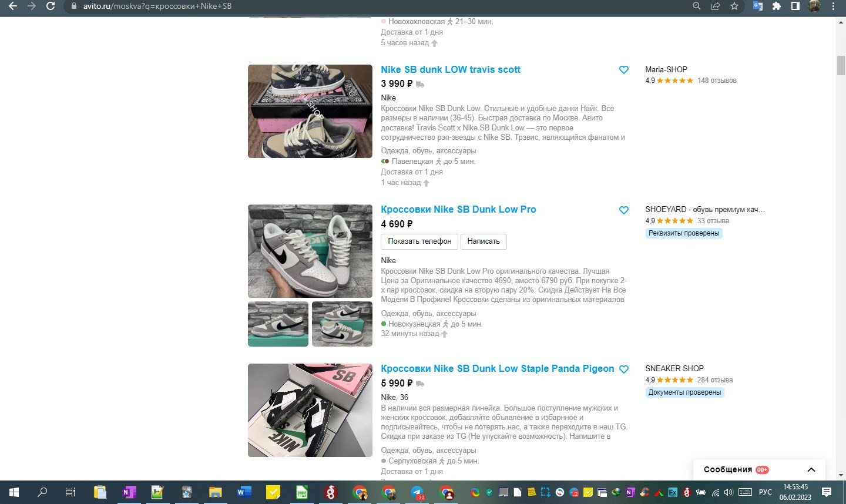Viewport: 846px width, 504px height.
Task: Open yellow Sticky Notes taskbar app
Action: pyautogui.click(x=273, y=492)
